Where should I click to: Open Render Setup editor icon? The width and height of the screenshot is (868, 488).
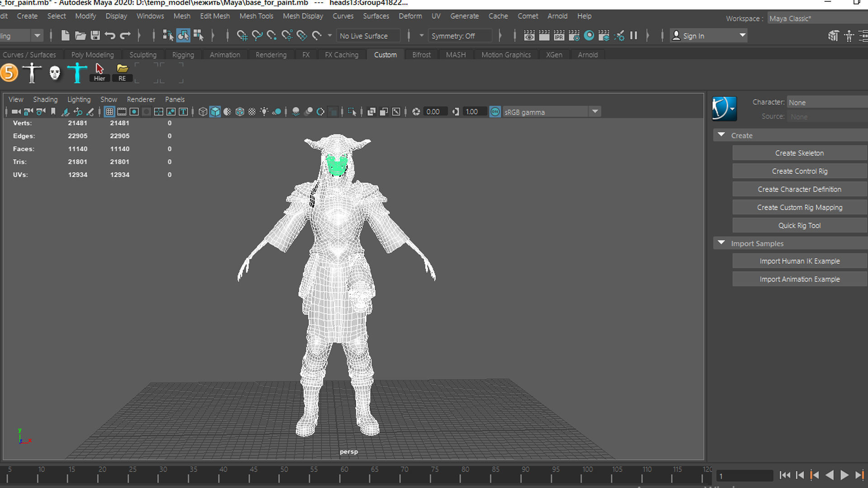pos(604,36)
